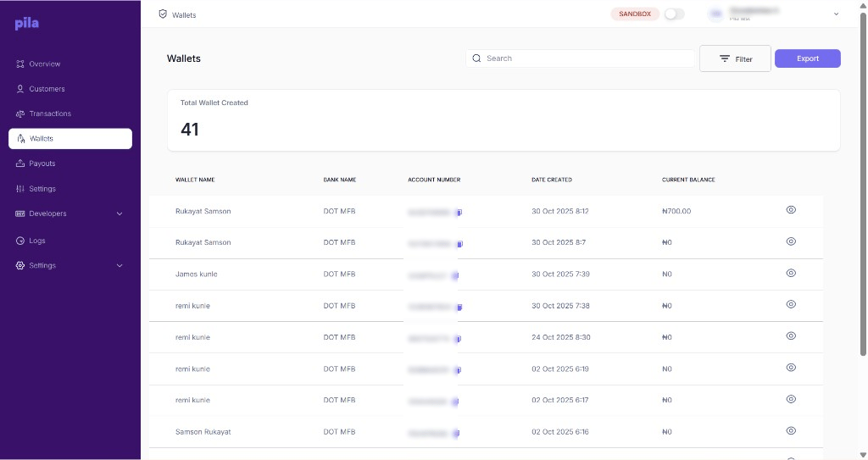View Samson Rukayat wallet eye icon
Viewport: 868px width, 460px height.
(791, 430)
